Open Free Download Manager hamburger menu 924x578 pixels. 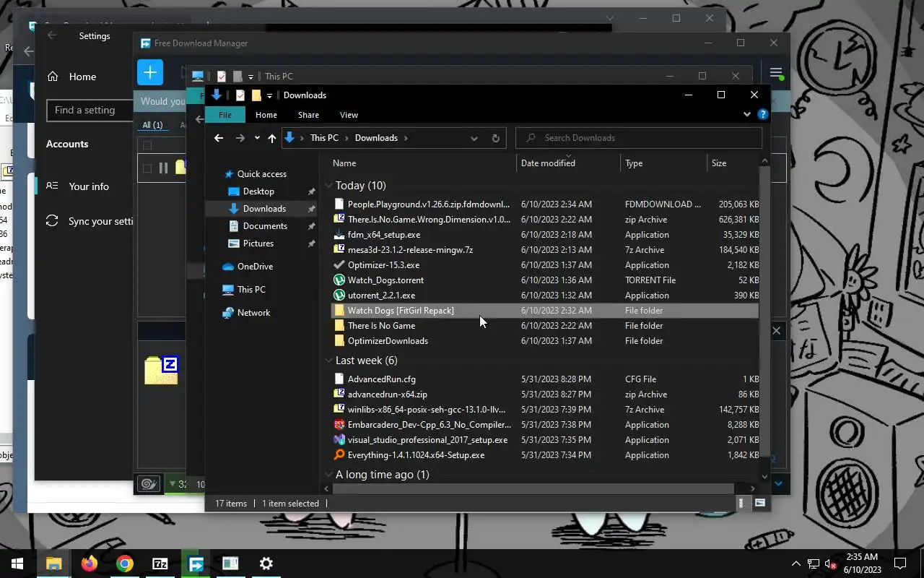776,73
